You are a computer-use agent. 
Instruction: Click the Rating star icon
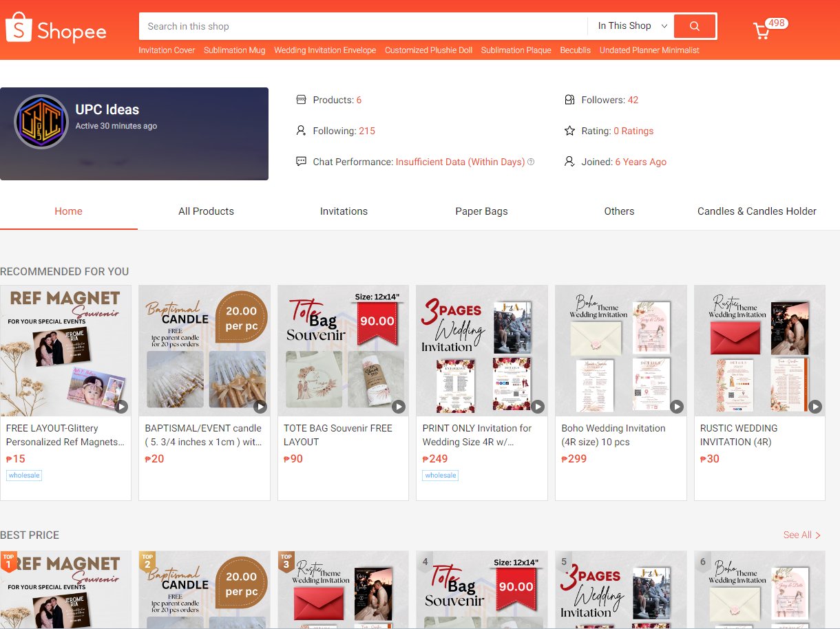tap(569, 131)
